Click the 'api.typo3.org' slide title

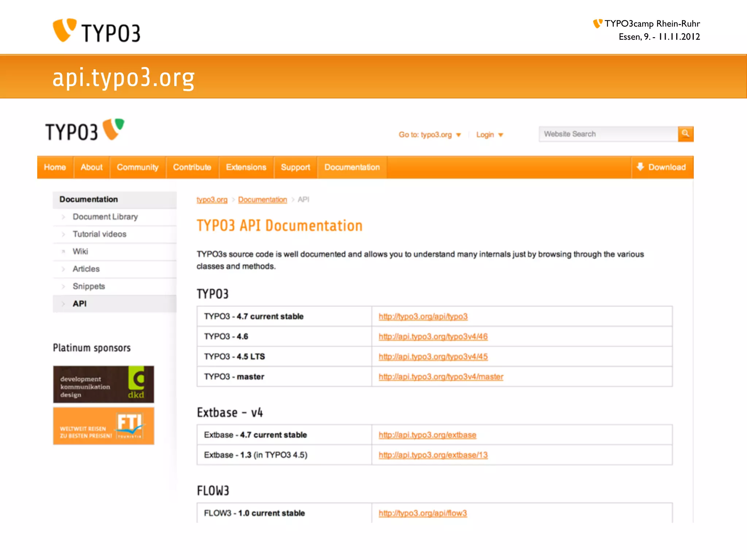coord(123,78)
